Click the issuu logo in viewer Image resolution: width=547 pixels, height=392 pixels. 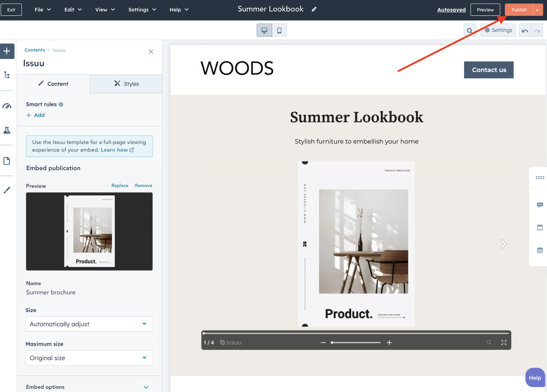click(x=231, y=343)
